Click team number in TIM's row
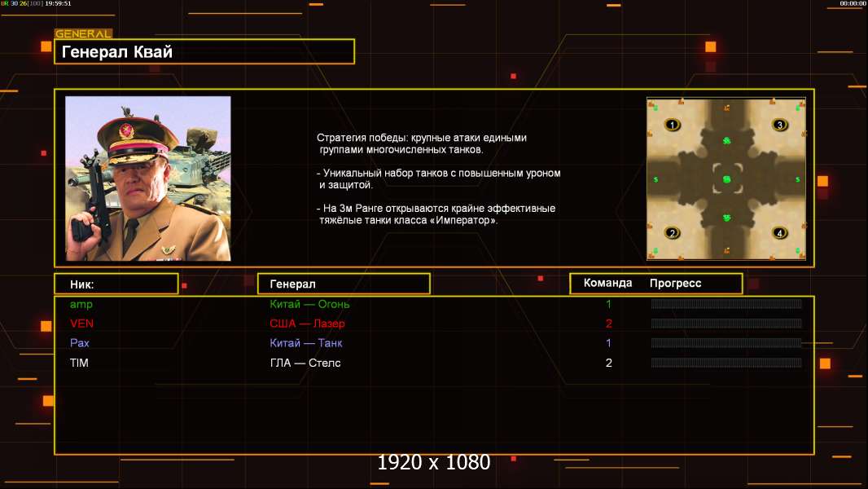Screen dimensions: 868x489 pos(608,363)
